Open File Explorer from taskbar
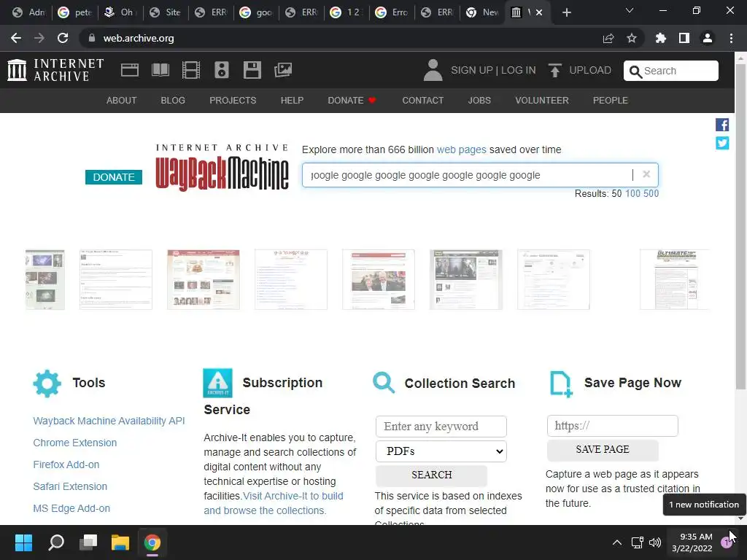This screenshot has width=747, height=560. point(120,542)
